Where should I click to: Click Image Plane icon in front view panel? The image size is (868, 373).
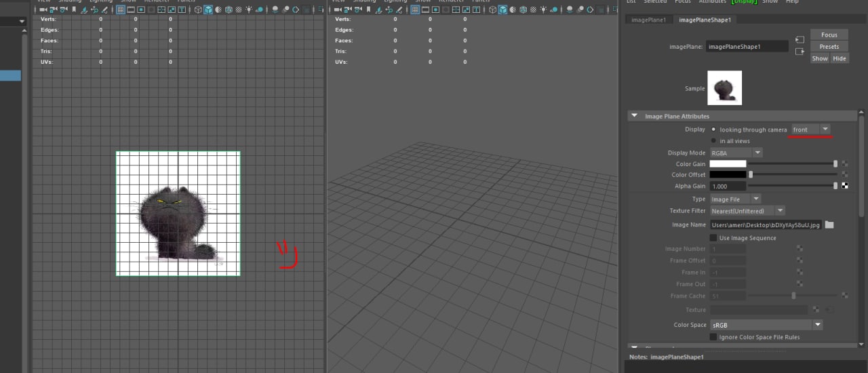tap(84, 9)
